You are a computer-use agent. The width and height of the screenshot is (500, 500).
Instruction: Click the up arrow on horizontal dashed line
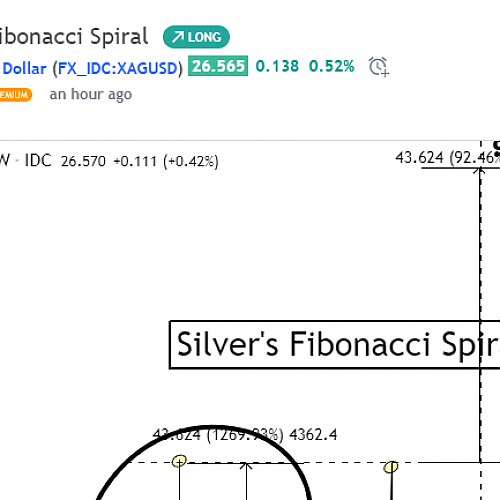(x=246, y=467)
